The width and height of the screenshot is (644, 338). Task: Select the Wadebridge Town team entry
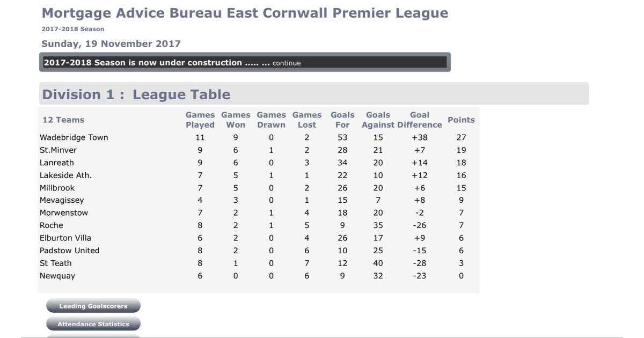tap(74, 137)
